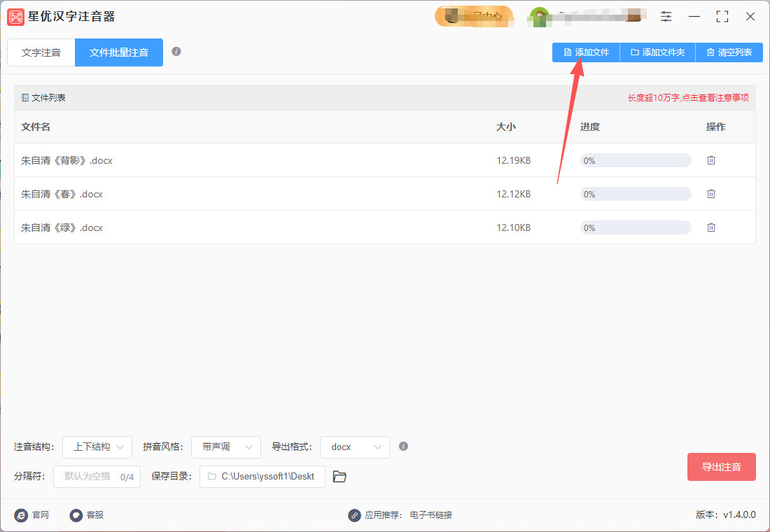Open the 导出格式 export format dropdown
770x532 pixels.
(x=354, y=447)
